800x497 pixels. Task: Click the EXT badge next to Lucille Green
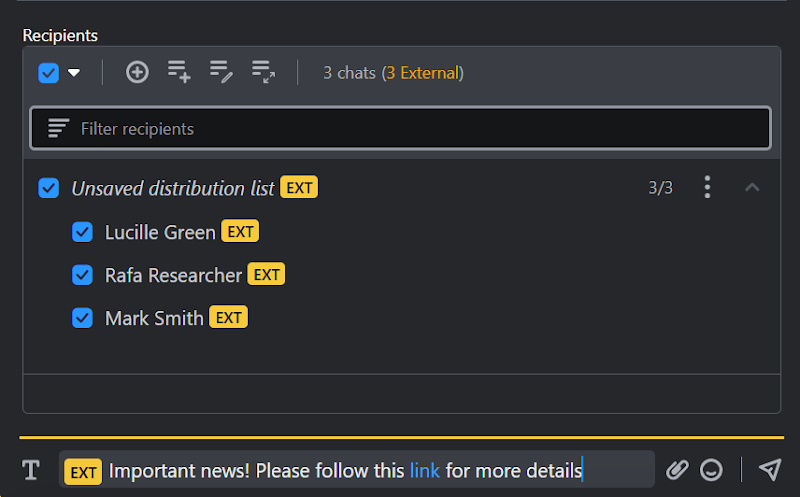point(240,231)
